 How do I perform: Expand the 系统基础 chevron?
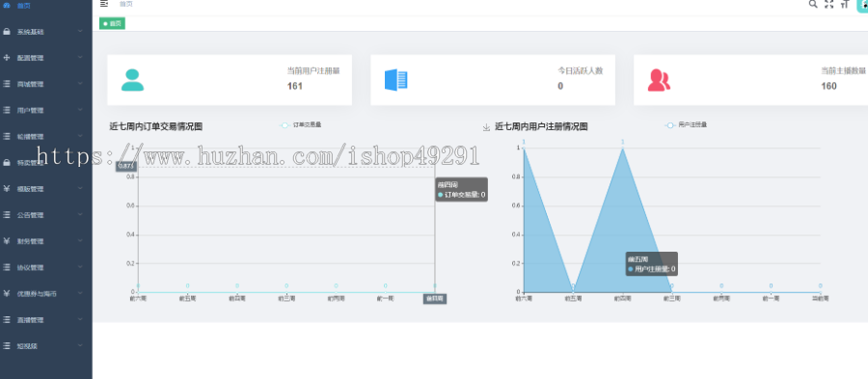coord(80,31)
